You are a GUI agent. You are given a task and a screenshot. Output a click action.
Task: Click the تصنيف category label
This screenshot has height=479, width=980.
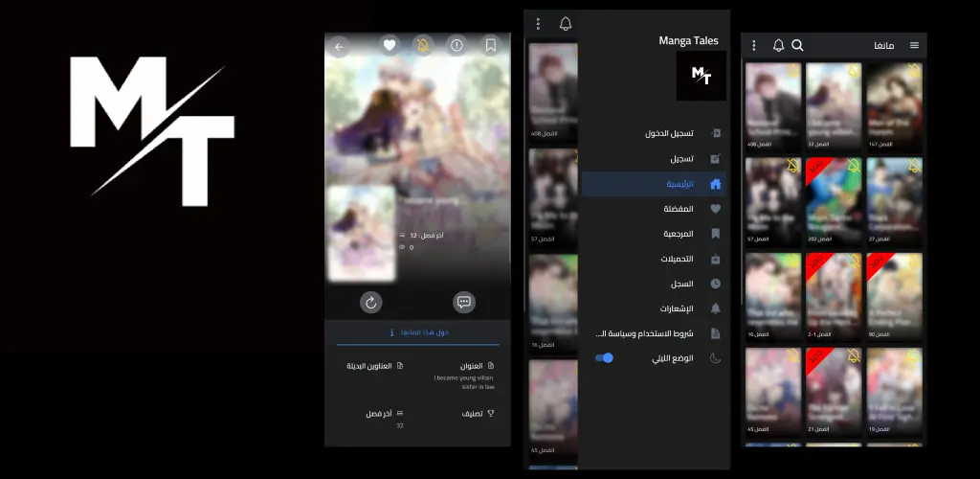pyautogui.click(x=472, y=413)
